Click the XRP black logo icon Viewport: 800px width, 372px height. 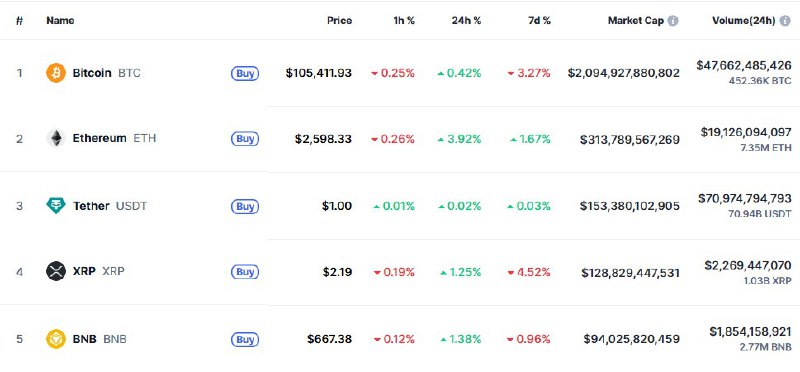click(x=56, y=271)
